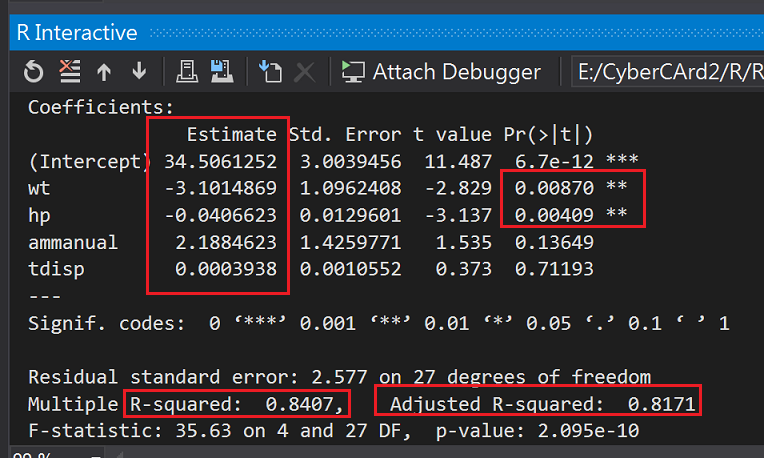Go to next command with down arrow

(139, 71)
